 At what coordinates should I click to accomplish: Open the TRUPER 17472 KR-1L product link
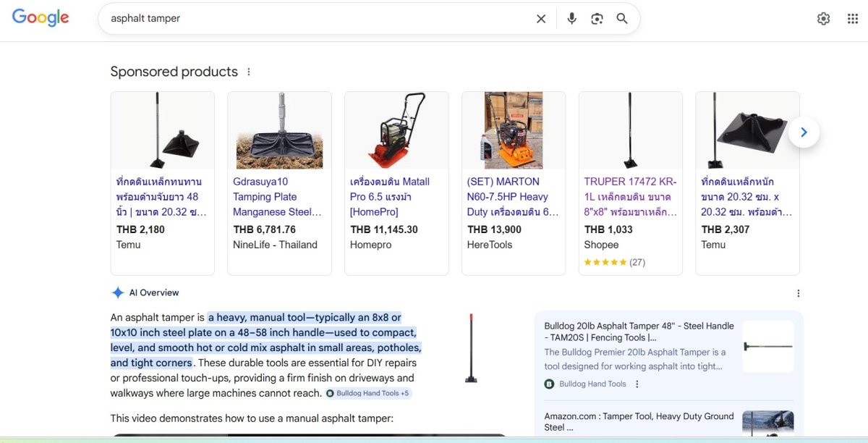point(631,197)
